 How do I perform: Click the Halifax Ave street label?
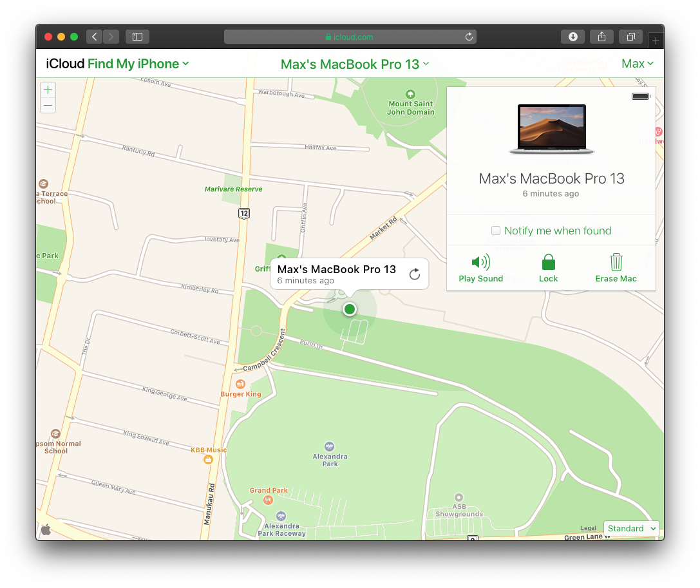pyautogui.click(x=321, y=147)
